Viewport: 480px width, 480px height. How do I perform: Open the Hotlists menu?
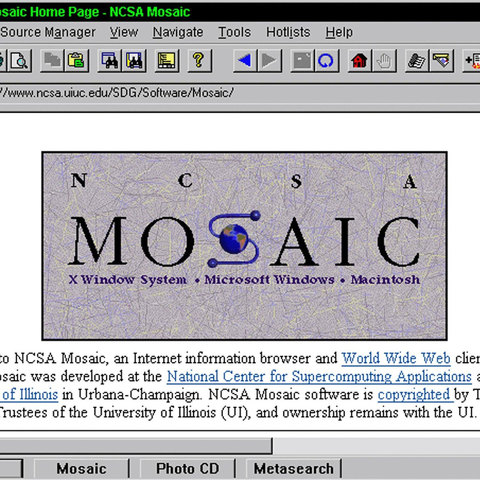click(288, 32)
